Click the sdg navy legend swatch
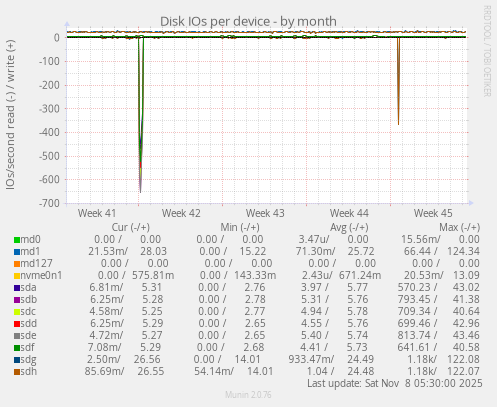This screenshot has width=497, height=407. tap(17, 360)
